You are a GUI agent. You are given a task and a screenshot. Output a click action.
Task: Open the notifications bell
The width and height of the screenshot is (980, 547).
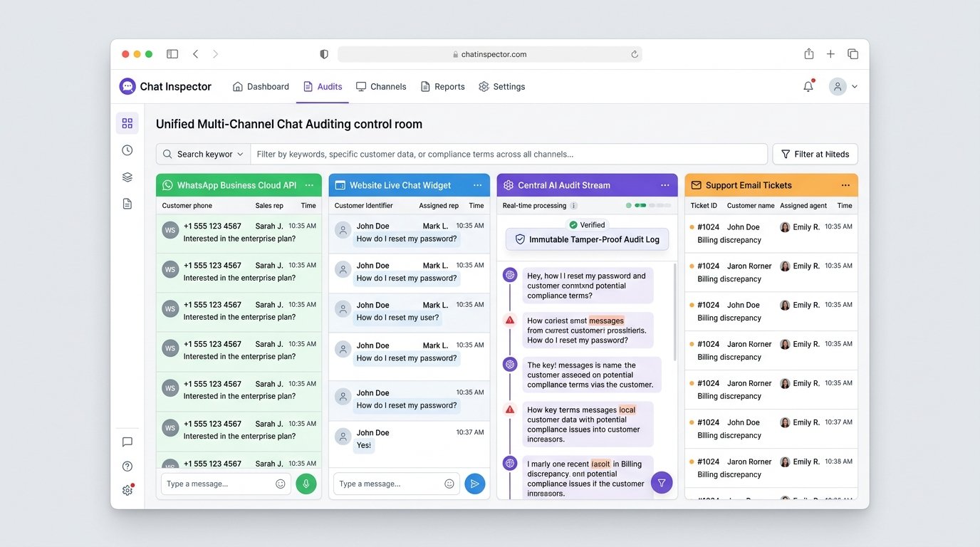tap(808, 86)
